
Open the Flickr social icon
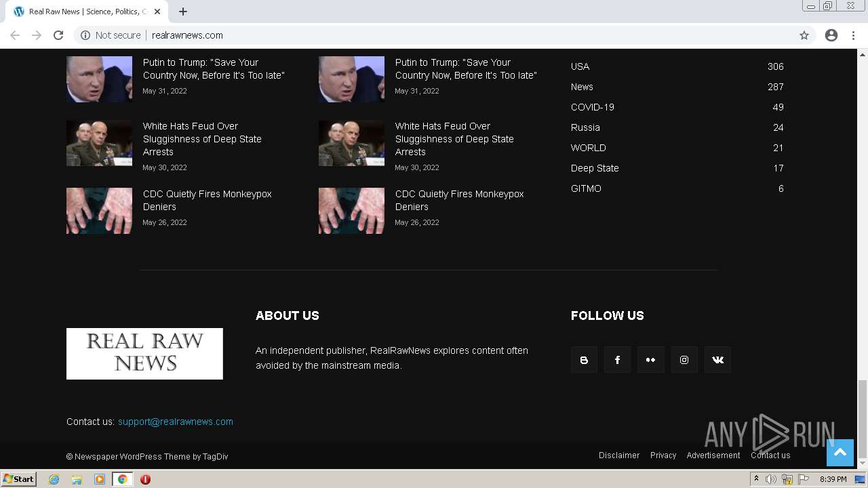(x=651, y=360)
